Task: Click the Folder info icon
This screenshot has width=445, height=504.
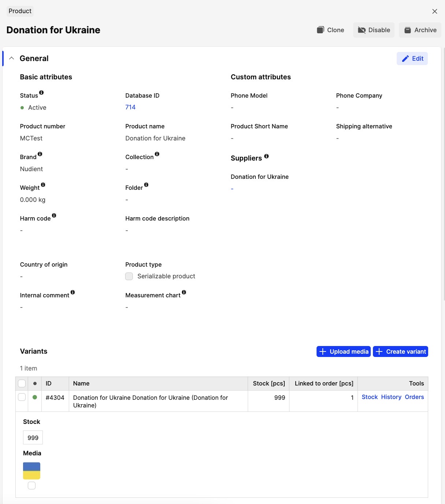Action: [146, 185]
